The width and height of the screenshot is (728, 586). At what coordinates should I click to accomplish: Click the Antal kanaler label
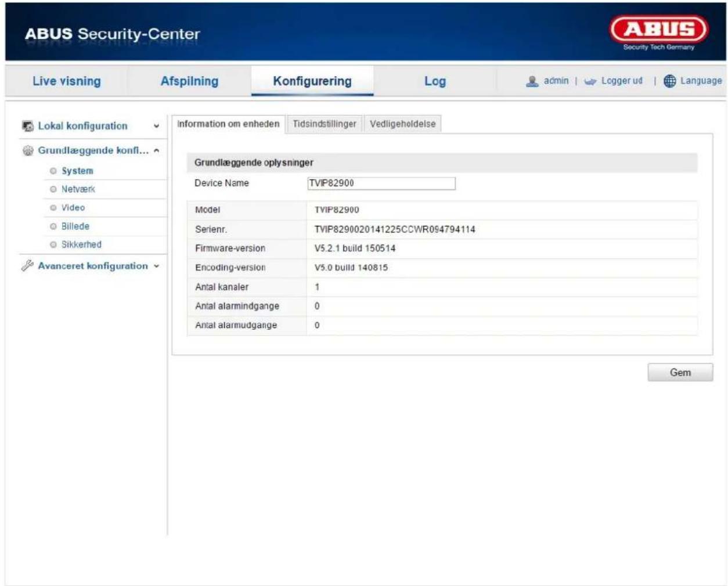(222, 287)
